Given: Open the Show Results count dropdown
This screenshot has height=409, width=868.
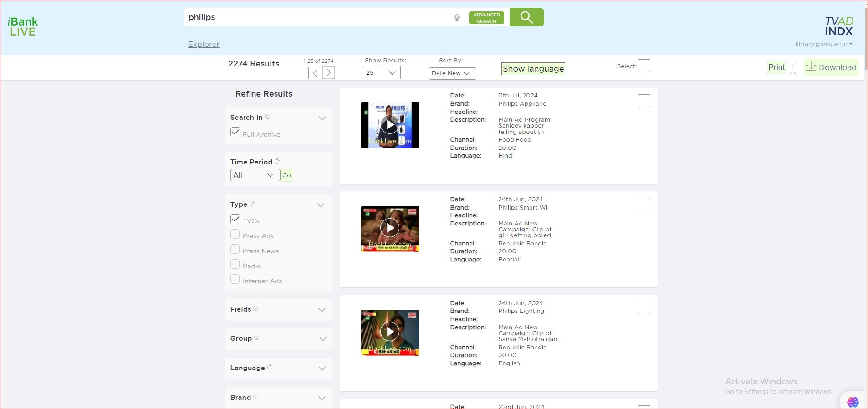Looking at the screenshot, I should (x=382, y=73).
